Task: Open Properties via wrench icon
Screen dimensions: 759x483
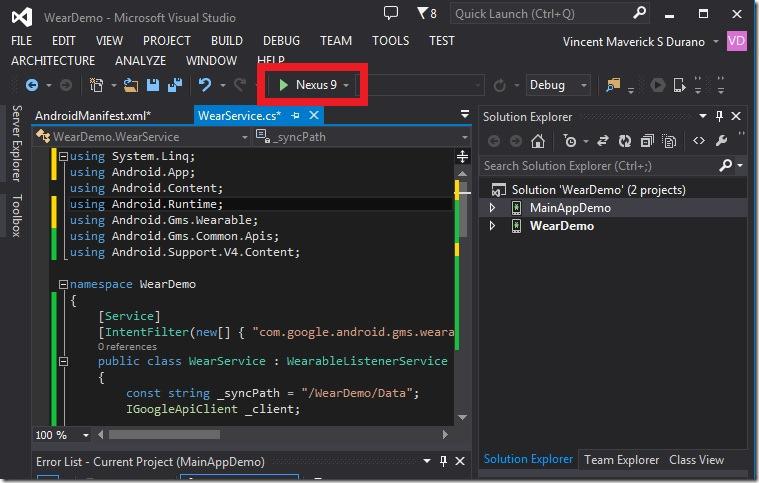Action: coord(721,141)
